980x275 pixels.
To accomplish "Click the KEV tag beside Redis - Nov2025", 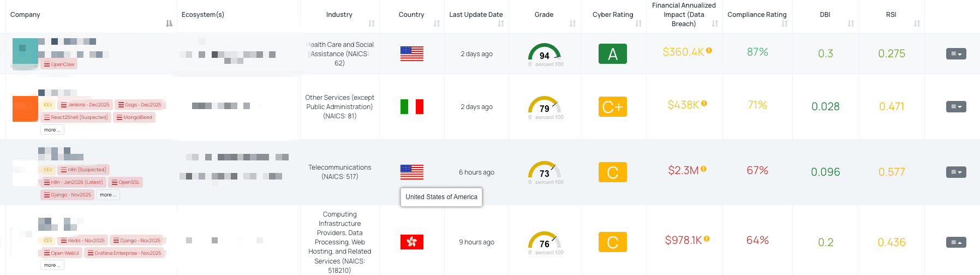I will coord(47,241).
